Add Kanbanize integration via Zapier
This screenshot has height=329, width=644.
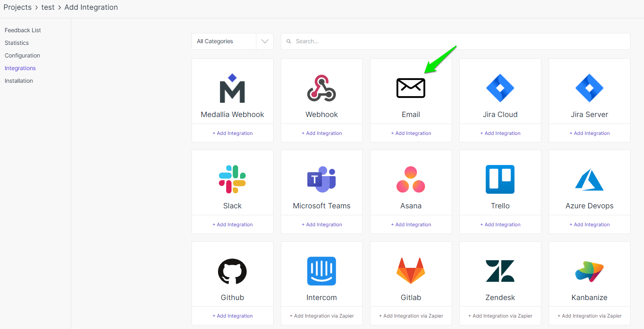(589, 316)
